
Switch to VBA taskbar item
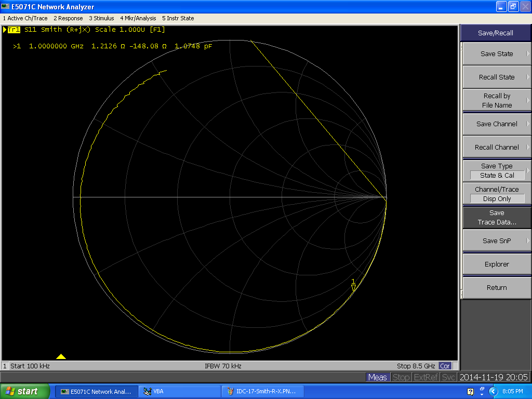tap(180, 392)
